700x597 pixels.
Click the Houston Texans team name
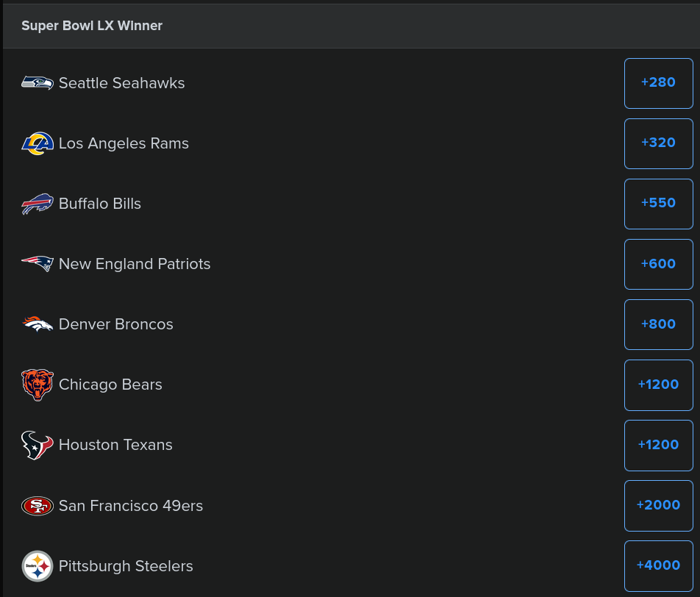pyautogui.click(x=115, y=445)
